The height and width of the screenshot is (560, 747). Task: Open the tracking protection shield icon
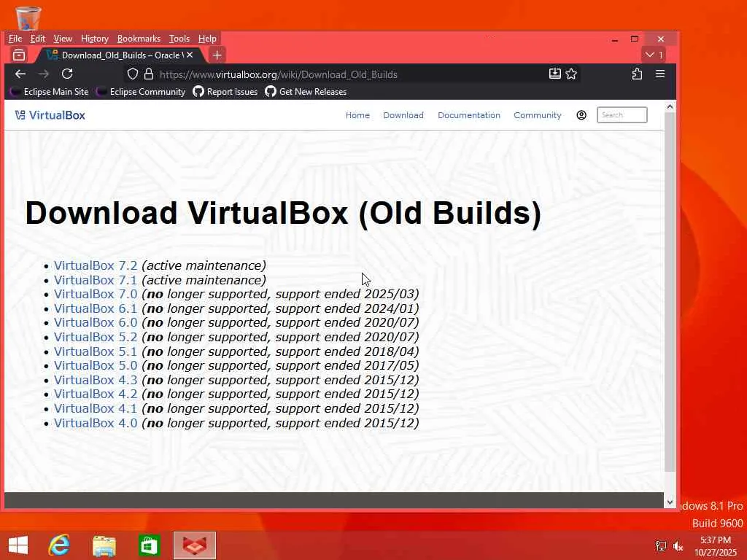tap(133, 74)
